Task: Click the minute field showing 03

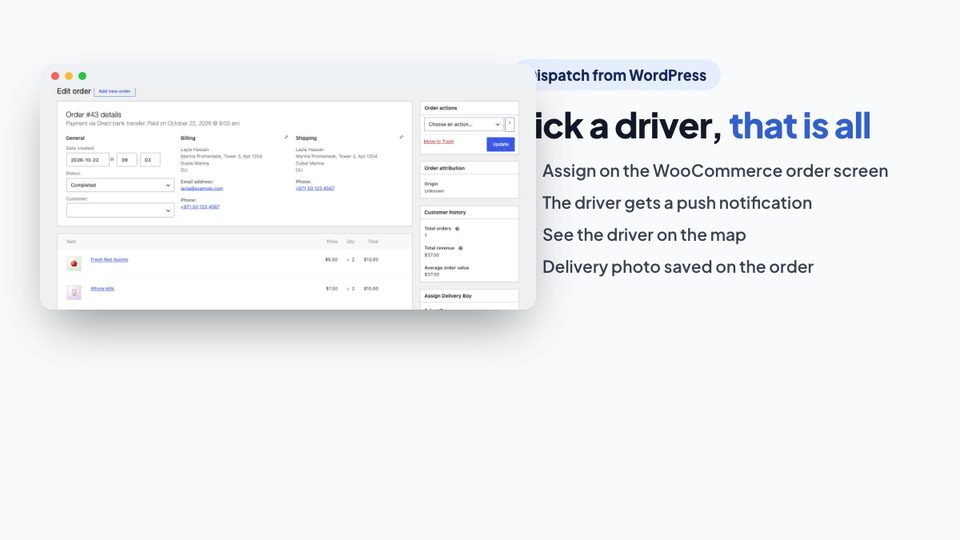Action: click(150, 160)
